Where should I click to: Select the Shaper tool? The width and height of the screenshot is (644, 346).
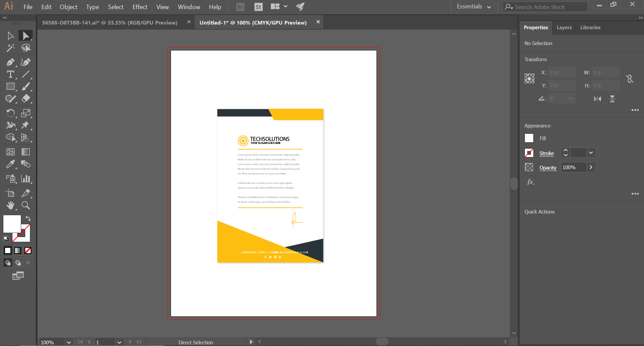pos(10,99)
